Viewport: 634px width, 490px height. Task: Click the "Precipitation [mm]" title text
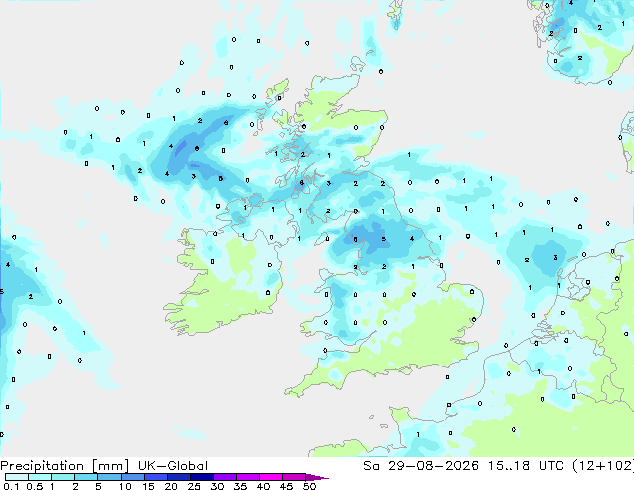point(65,466)
